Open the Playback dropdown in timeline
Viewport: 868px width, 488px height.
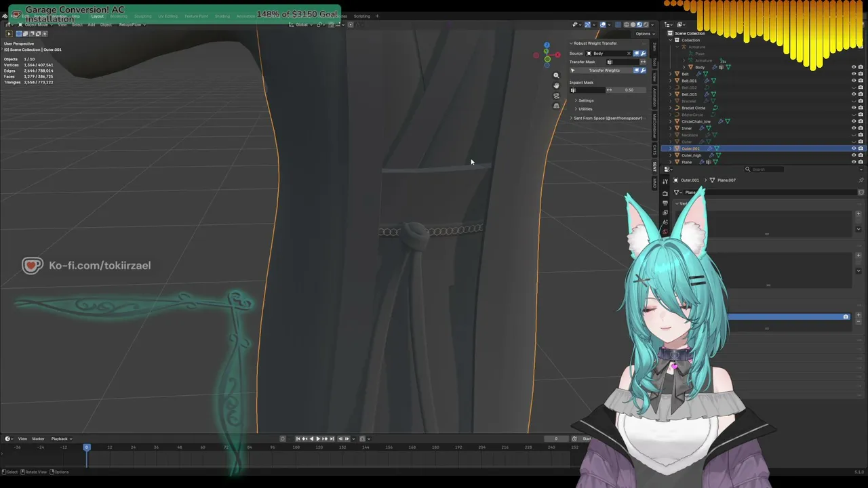tap(62, 439)
